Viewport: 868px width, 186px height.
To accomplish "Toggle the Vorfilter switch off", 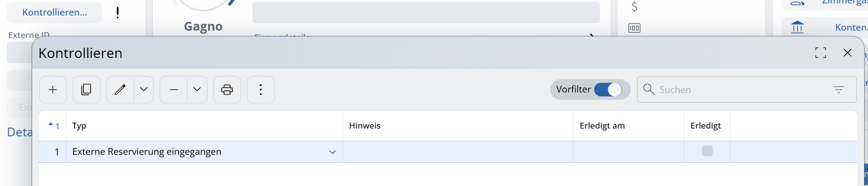I will pyautogui.click(x=608, y=90).
